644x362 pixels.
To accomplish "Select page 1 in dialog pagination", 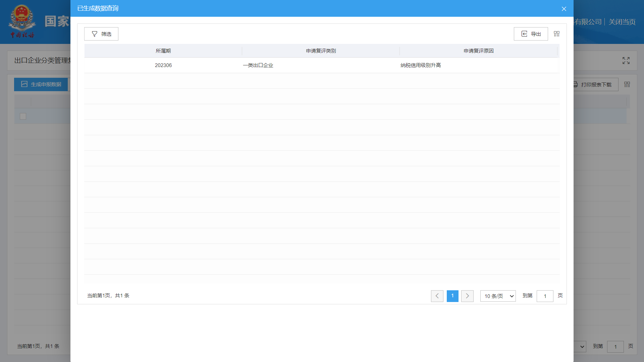I will 452,296.
